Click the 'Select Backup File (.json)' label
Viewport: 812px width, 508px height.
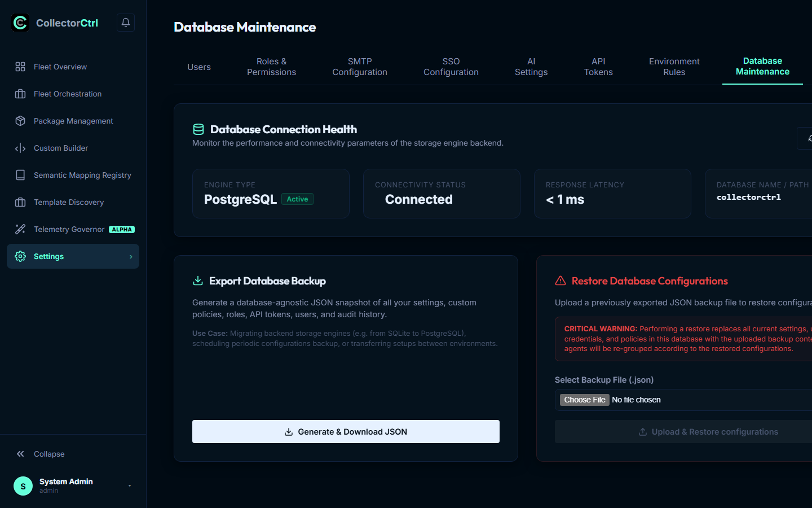coord(604,380)
